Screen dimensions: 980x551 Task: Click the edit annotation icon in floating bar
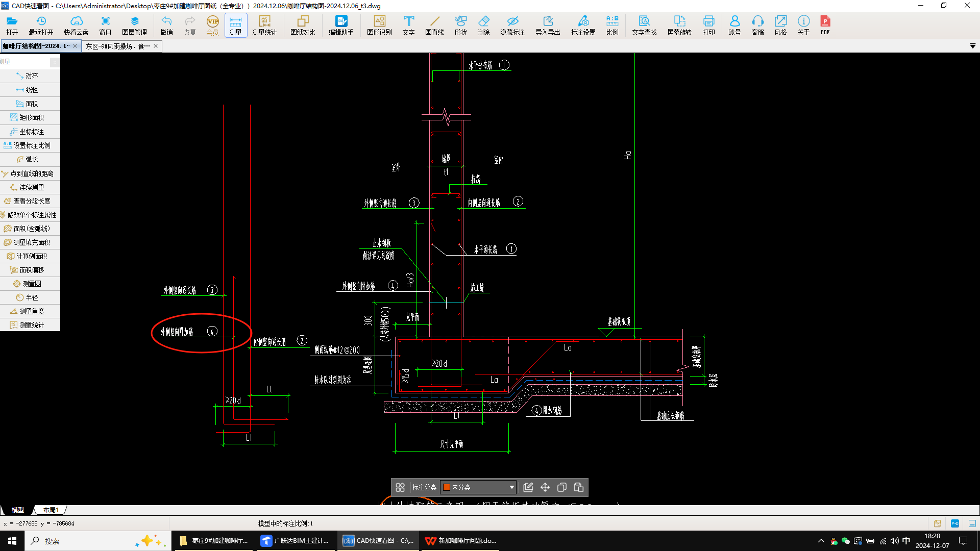[528, 487]
